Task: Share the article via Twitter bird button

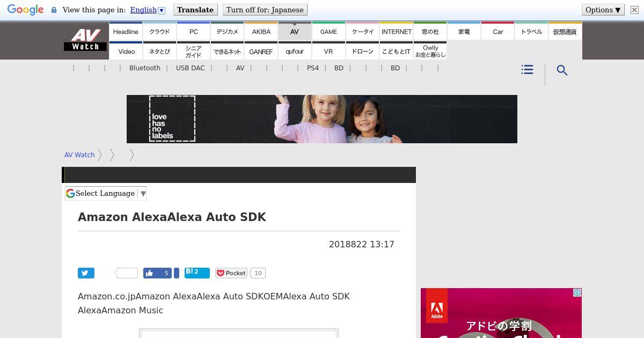Action: pyautogui.click(x=86, y=273)
